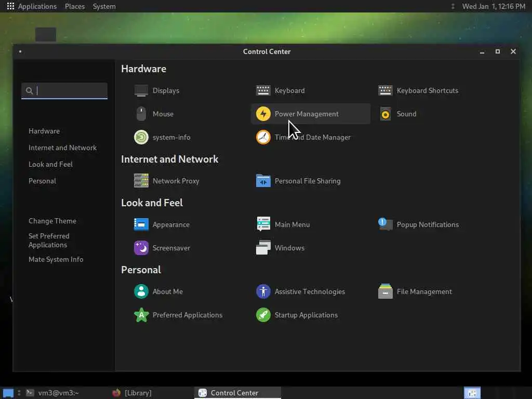The height and width of the screenshot is (399, 532).
Task: Jump to Look and Feel in the sidebar
Action: (50, 164)
